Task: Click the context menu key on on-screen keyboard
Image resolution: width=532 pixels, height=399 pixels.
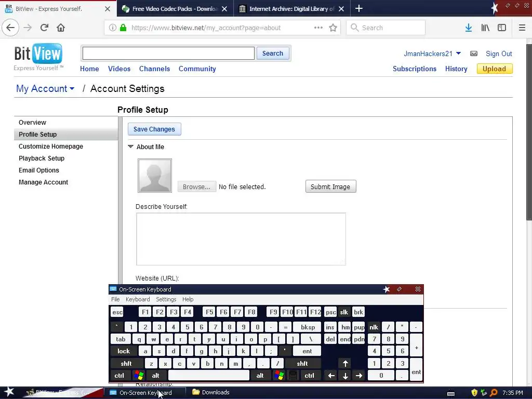Action: click(x=293, y=375)
